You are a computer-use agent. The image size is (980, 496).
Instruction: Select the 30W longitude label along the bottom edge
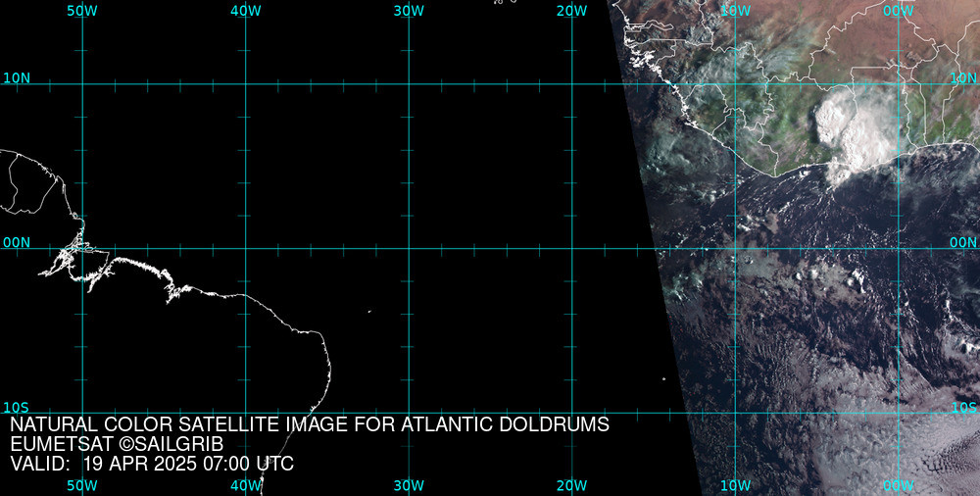[x=409, y=485]
